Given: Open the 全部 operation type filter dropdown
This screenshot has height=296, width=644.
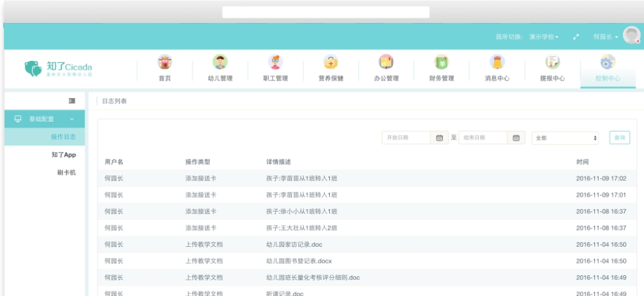Looking at the screenshot, I should point(566,138).
